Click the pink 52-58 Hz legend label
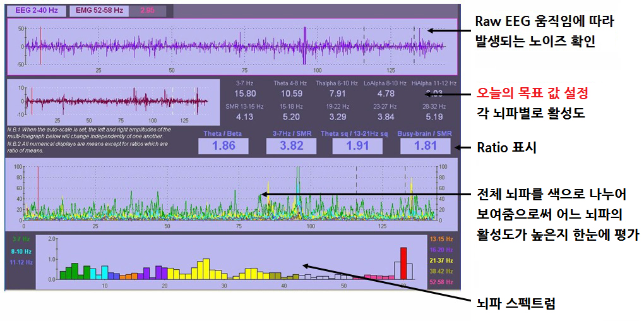644x321 pixels. [x=441, y=281]
